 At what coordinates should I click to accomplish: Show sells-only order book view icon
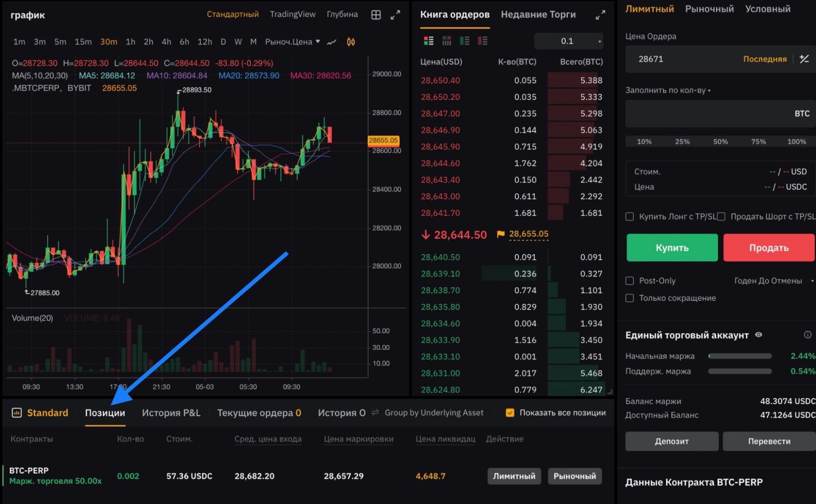pos(482,40)
